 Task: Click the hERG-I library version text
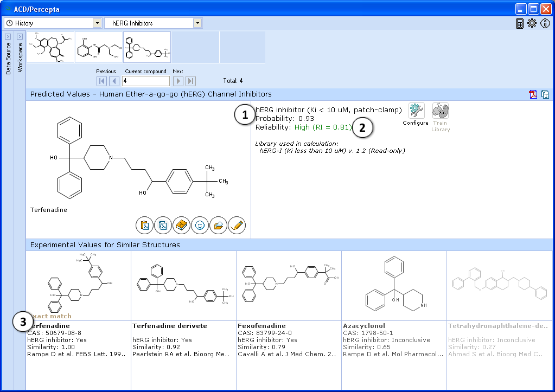point(332,151)
